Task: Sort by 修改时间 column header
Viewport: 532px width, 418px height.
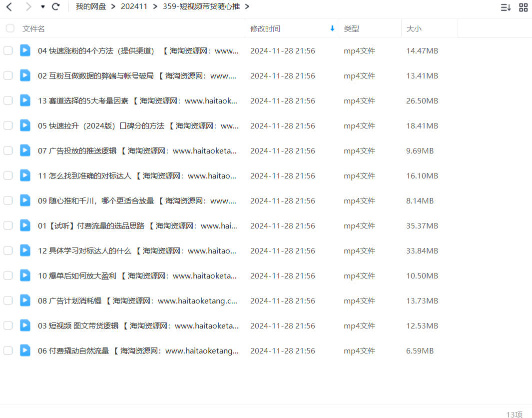Action: click(x=265, y=29)
